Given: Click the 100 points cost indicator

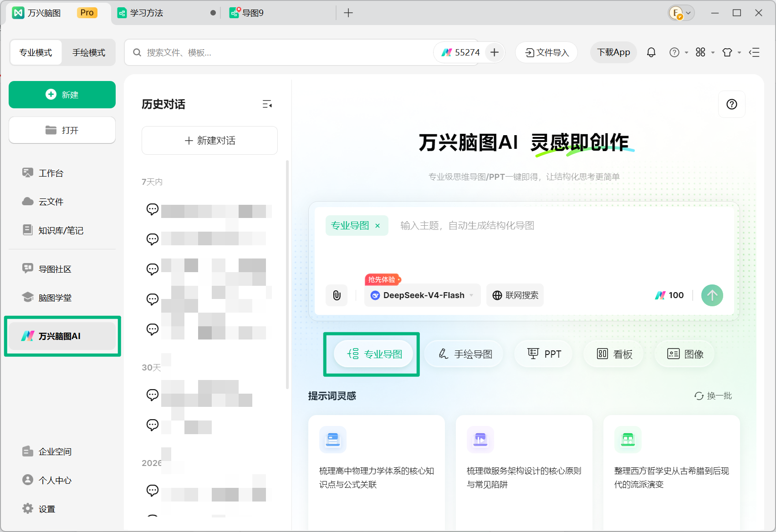Looking at the screenshot, I should tap(669, 295).
